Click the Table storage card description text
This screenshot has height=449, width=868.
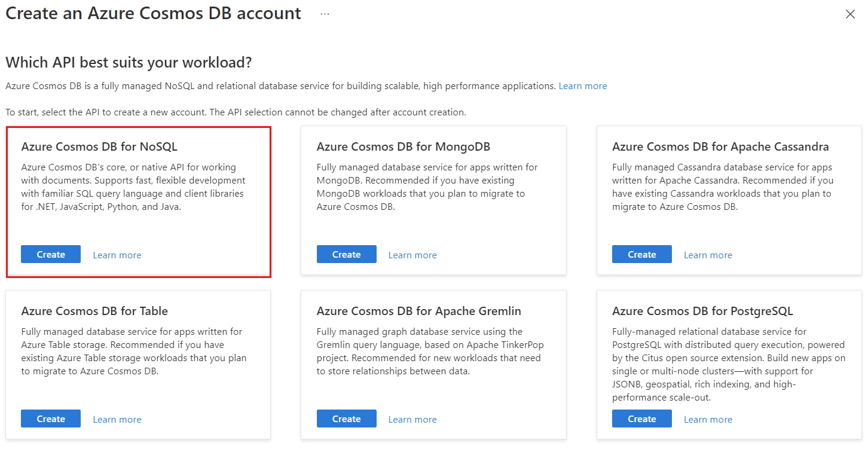134,352
